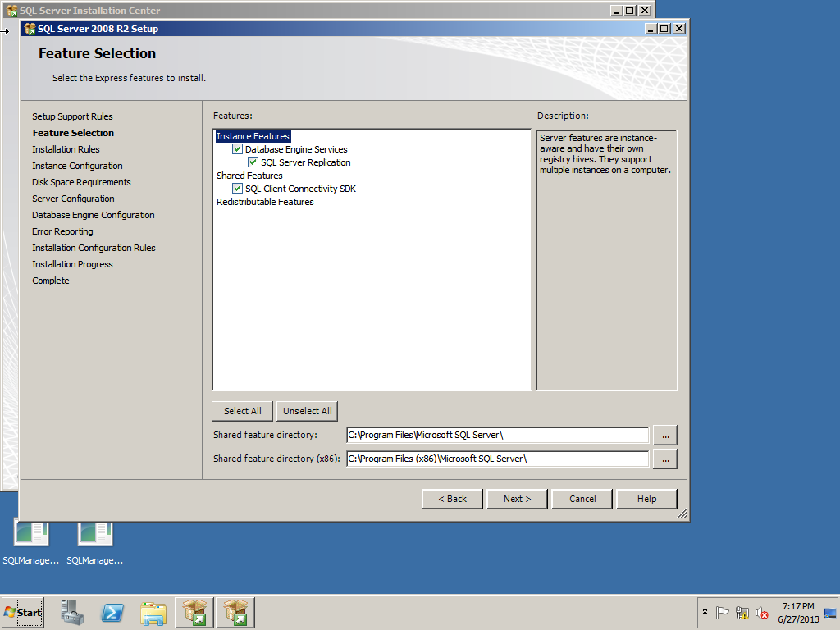
Task: Launch Windows PowerShell from the taskbar
Action: [112, 612]
